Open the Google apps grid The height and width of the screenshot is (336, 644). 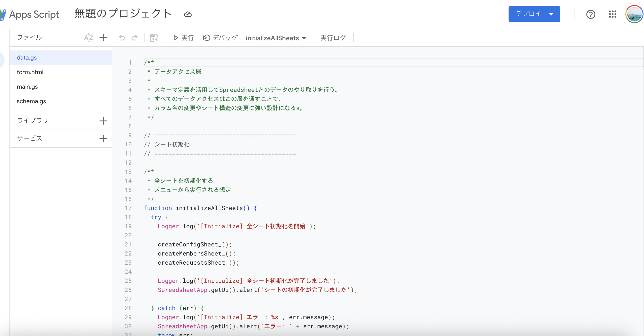[x=612, y=14]
